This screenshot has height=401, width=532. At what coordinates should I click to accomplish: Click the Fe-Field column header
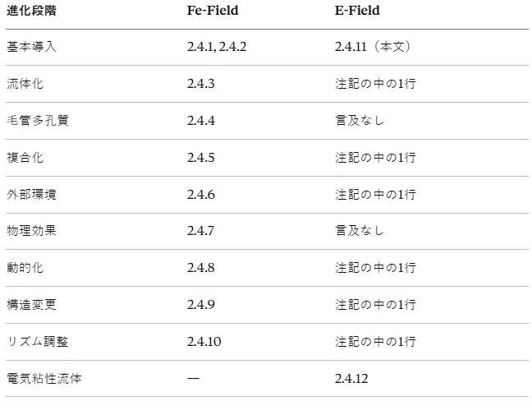tap(213, 11)
